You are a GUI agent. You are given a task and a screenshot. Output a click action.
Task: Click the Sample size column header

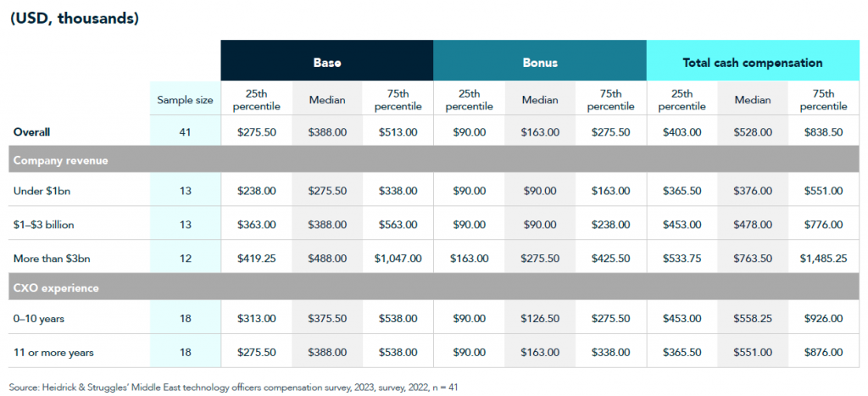(185, 100)
